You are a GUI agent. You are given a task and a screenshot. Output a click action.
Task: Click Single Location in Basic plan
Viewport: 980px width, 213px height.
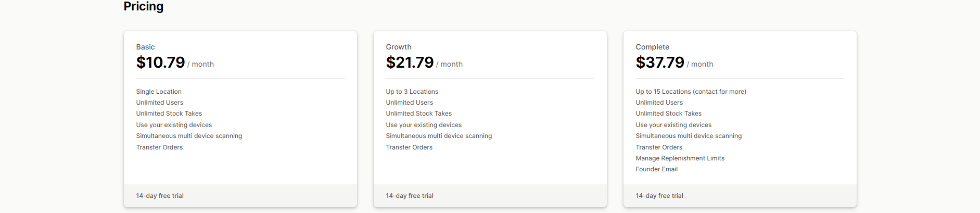[x=159, y=92]
